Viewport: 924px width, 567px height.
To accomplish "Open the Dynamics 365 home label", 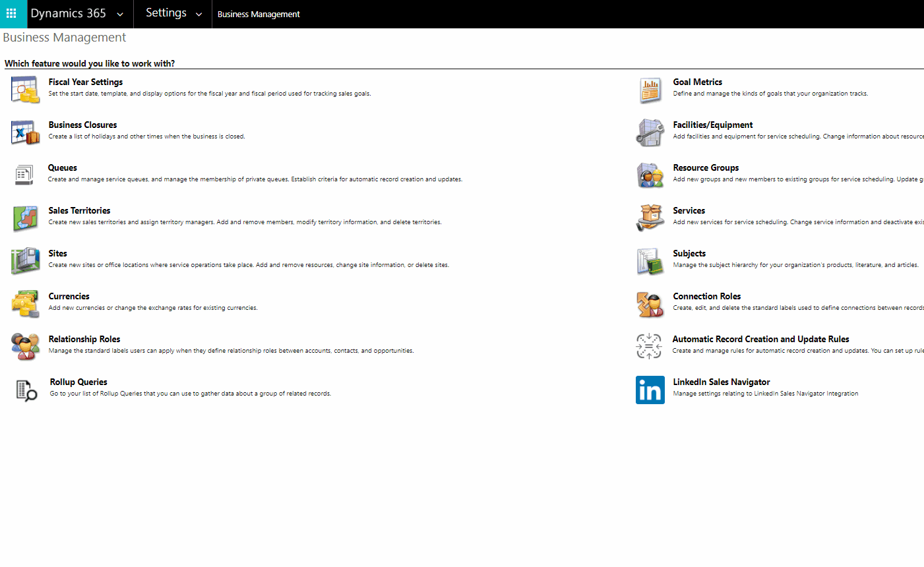I will [68, 13].
